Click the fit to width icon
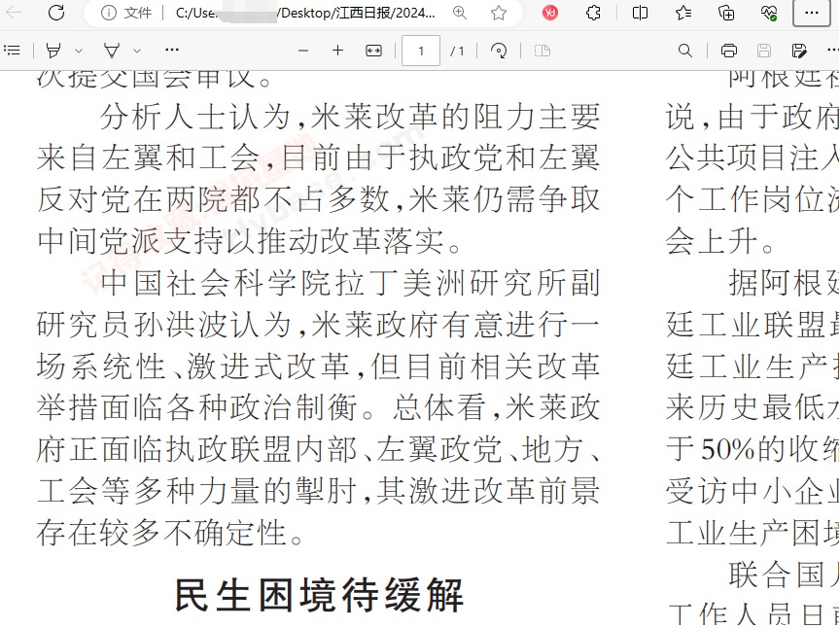The width and height of the screenshot is (840, 628). pyautogui.click(x=373, y=51)
